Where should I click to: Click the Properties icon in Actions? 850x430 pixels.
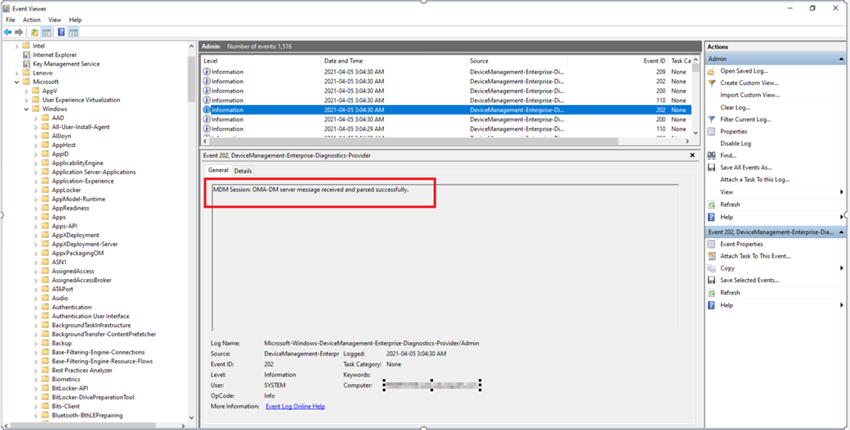(711, 131)
